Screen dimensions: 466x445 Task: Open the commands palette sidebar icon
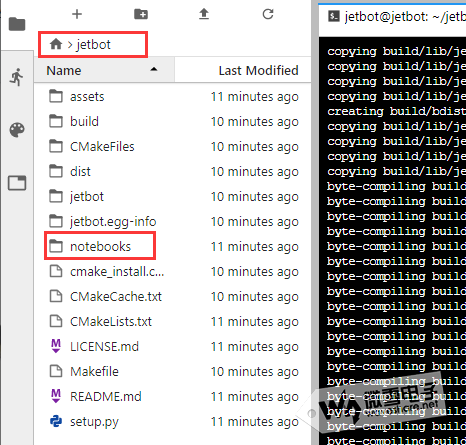[17, 130]
